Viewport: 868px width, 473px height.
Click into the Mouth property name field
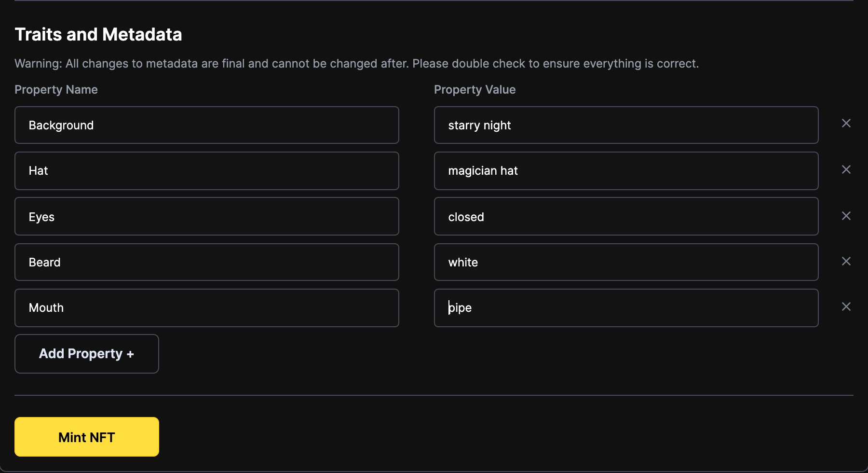[207, 308]
